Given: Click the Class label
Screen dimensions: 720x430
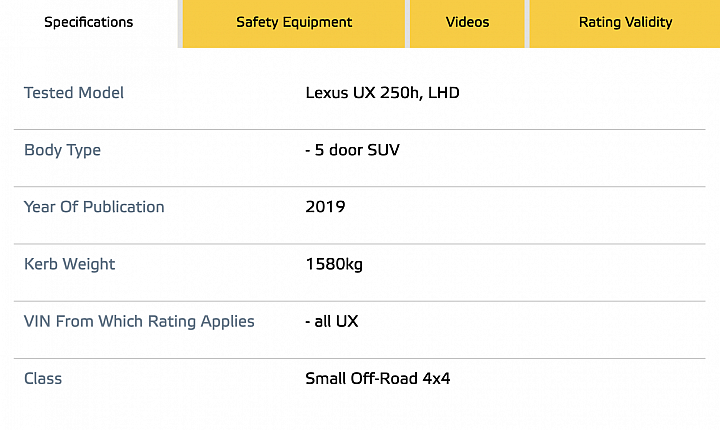Looking at the screenshot, I should click(x=43, y=379).
